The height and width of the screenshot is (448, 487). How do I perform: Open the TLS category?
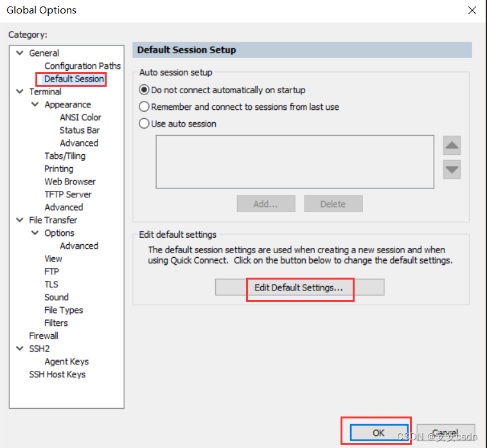tap(51, 285)
